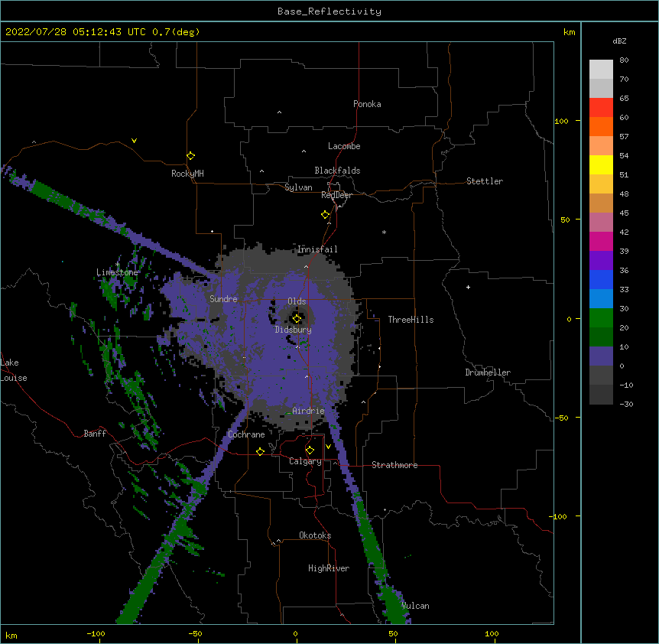Select the Olds label
The image size is (659, 644).
(x=297, y=301)
